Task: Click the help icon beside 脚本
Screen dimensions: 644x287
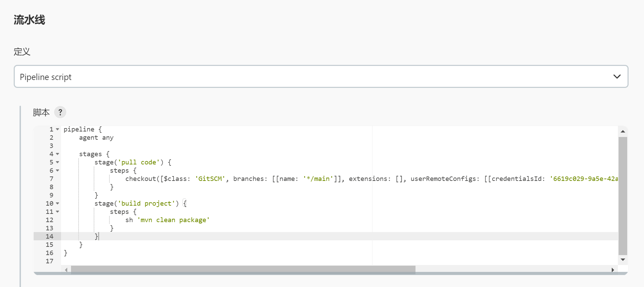Action: [x=60, y=112]
